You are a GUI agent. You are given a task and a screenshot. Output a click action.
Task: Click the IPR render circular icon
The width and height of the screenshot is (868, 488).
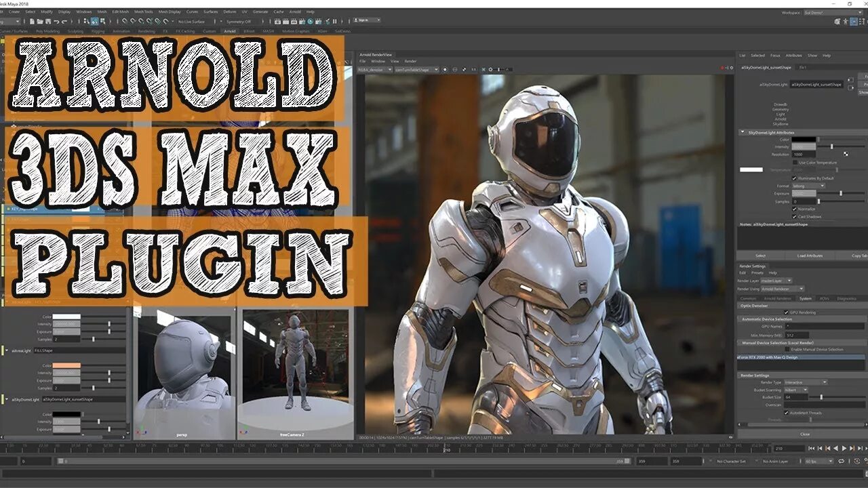[310, 21]
